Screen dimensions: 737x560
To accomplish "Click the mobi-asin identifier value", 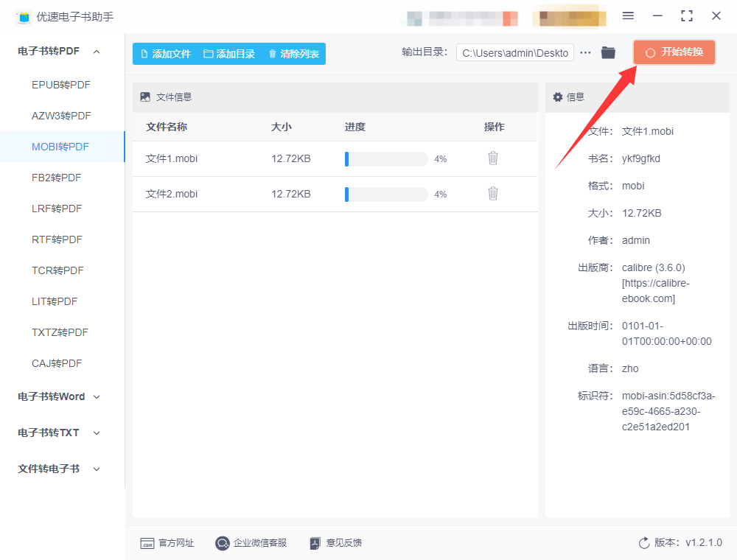I will pyautogui.click(x=668, y=412).
